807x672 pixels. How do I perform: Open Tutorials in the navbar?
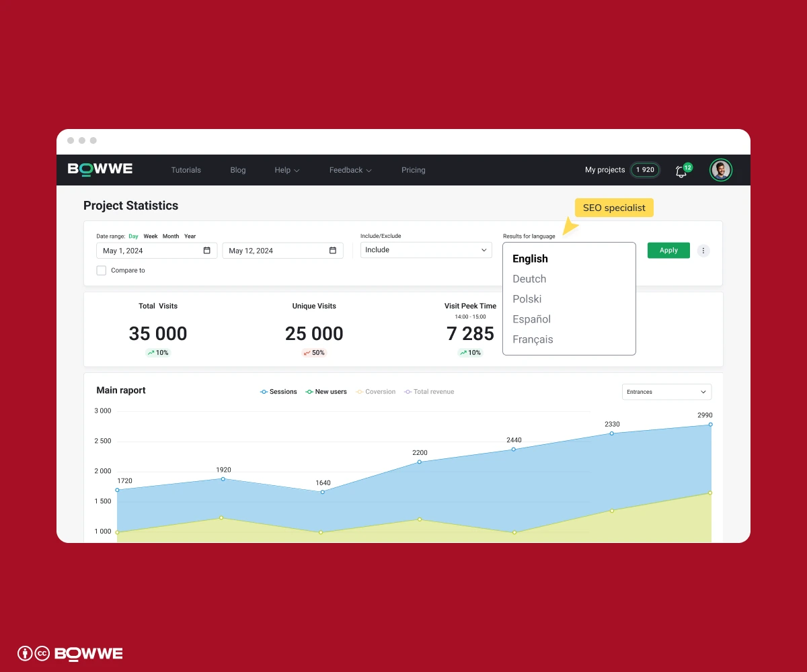[x=186, y=170]
